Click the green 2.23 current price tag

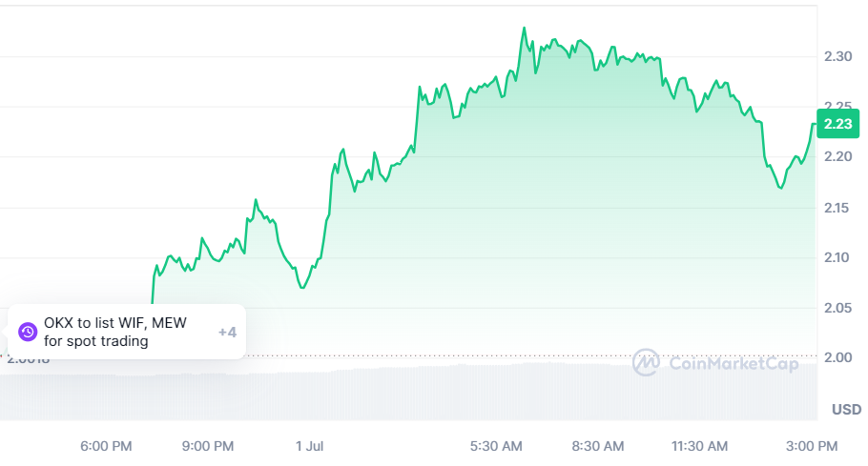(x=838, y=124)
